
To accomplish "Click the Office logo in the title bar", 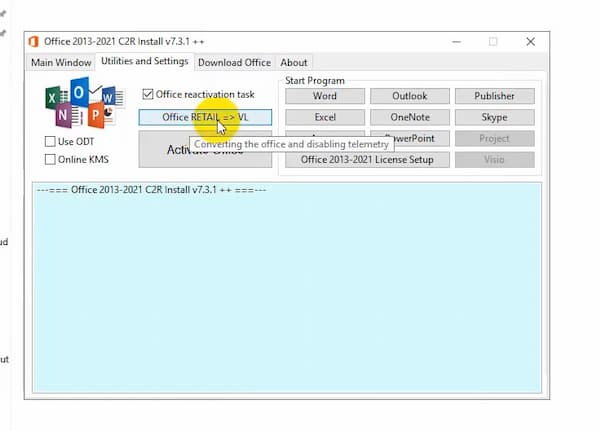I will [34, 41].
